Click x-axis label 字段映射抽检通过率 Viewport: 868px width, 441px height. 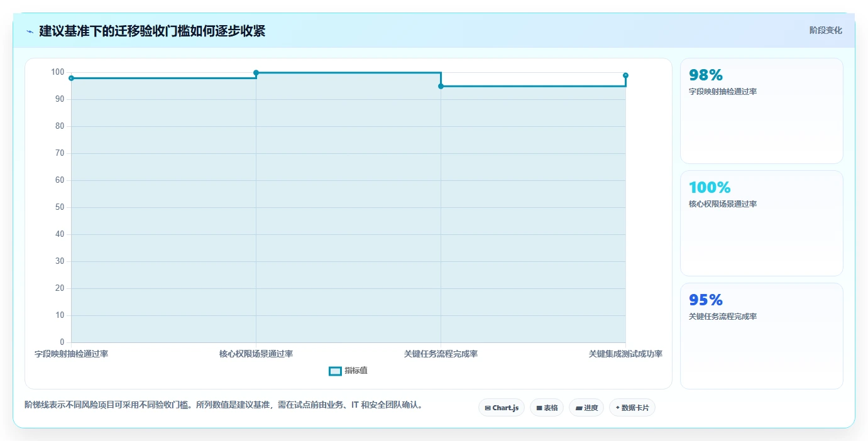[x=71, y=354]
